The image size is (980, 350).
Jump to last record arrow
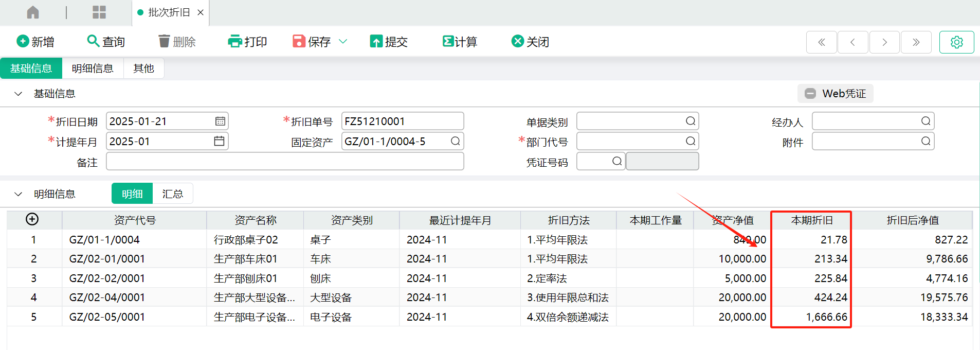(x=916, y=42)
